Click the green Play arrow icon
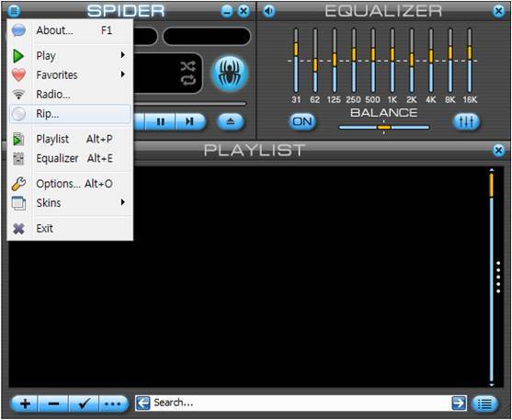The height and width of the screenshot is (420, 512). (x=18, y=56)
